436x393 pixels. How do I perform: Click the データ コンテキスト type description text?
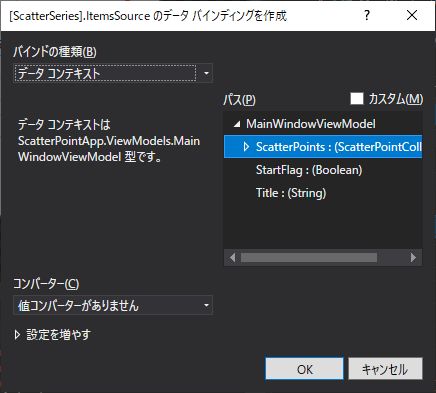tap(109, 141)
